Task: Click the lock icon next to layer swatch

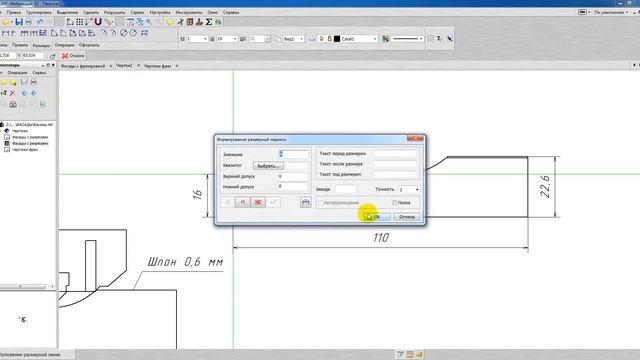Action: pyautogui.click(x=329, y=39)
